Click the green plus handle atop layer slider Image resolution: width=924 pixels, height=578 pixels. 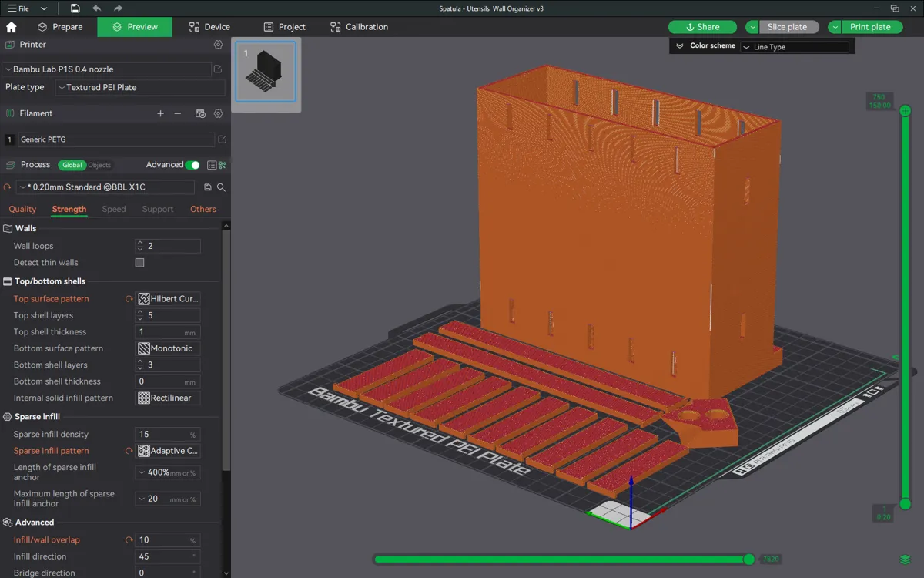(906, 110)
